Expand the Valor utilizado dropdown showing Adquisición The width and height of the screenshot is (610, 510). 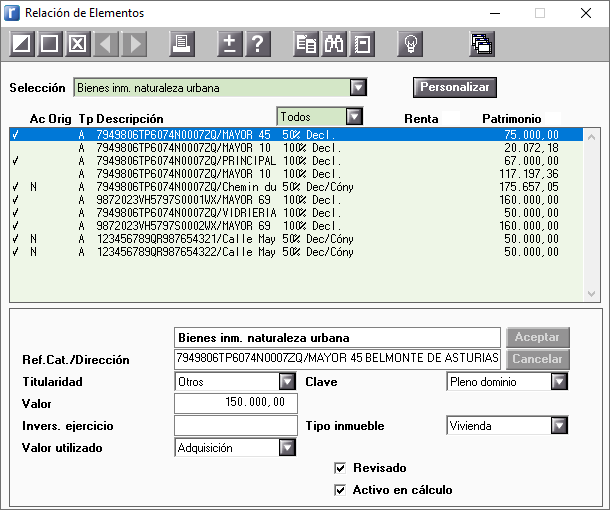tap(287, 447)
